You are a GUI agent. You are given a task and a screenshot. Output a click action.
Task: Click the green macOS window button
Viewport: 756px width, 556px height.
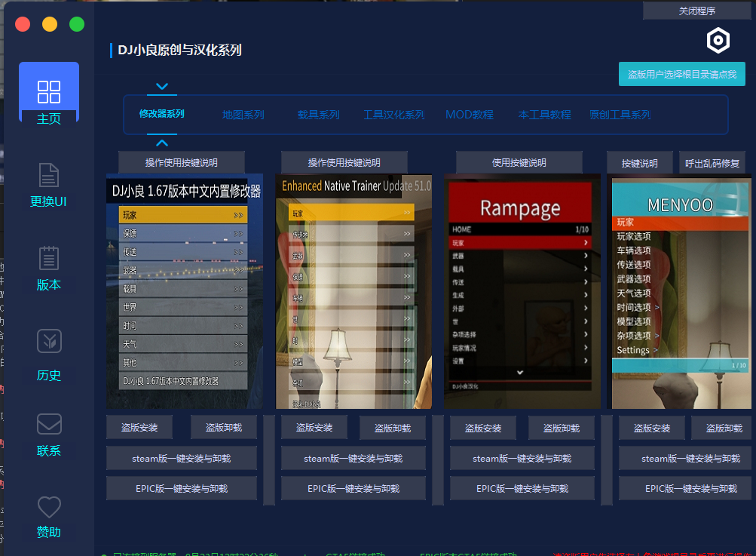(77, 24)
